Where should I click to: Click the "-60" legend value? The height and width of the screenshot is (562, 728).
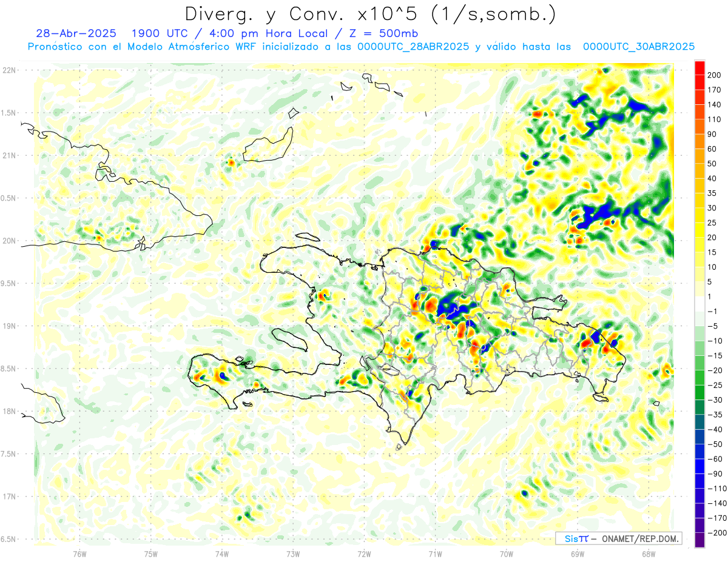tap(715, 459)
